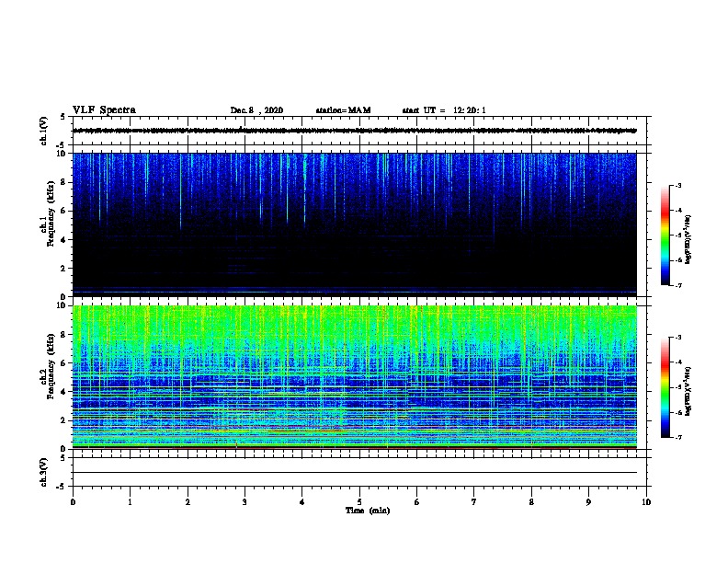Viewport: 728px width, 563px height.
Task: Click the "Time (min)" axis title
Action: click(x=368, y=511)
